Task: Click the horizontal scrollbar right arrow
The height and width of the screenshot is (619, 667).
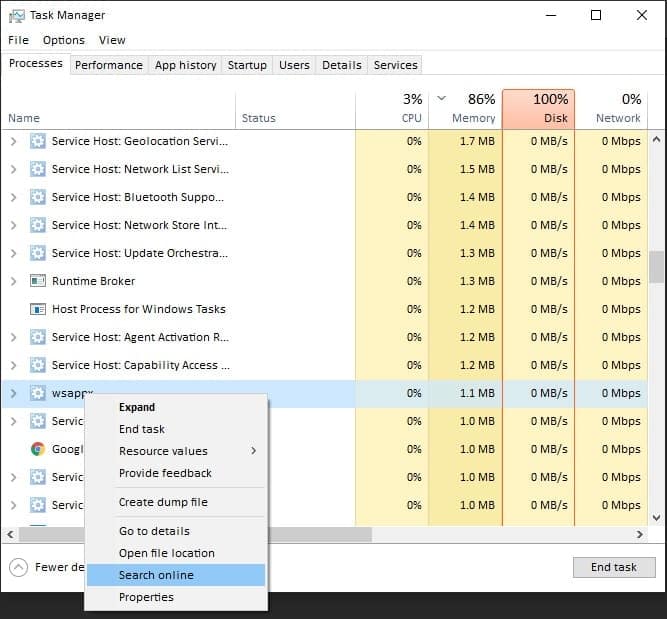Action: tap(639, 534)
